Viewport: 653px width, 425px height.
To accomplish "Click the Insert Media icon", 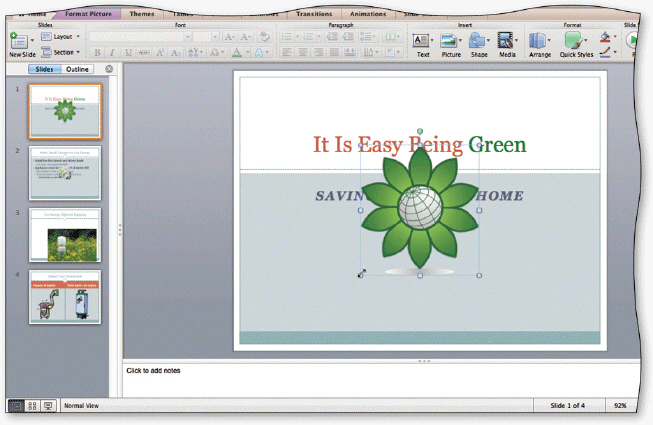I will pos(505,40).
